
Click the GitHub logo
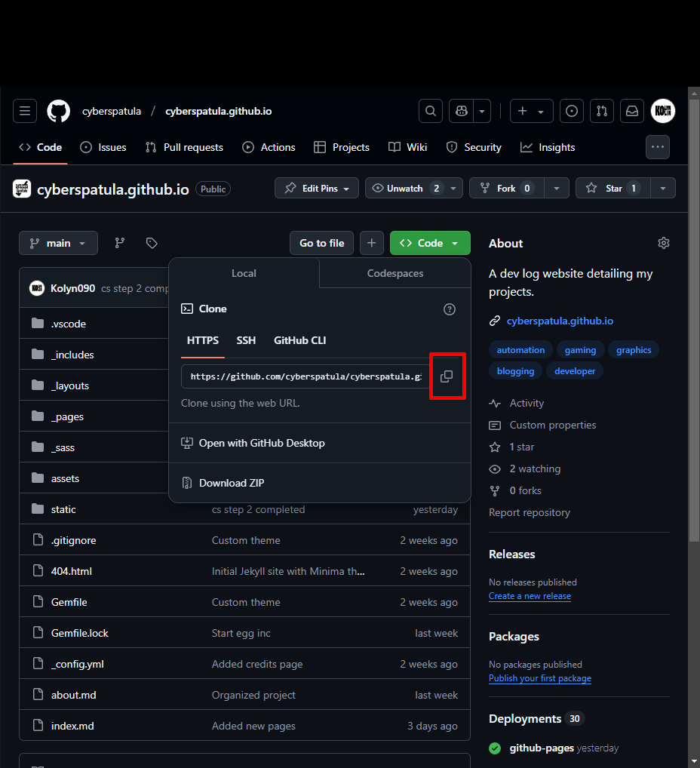click(x=58, y=111)
